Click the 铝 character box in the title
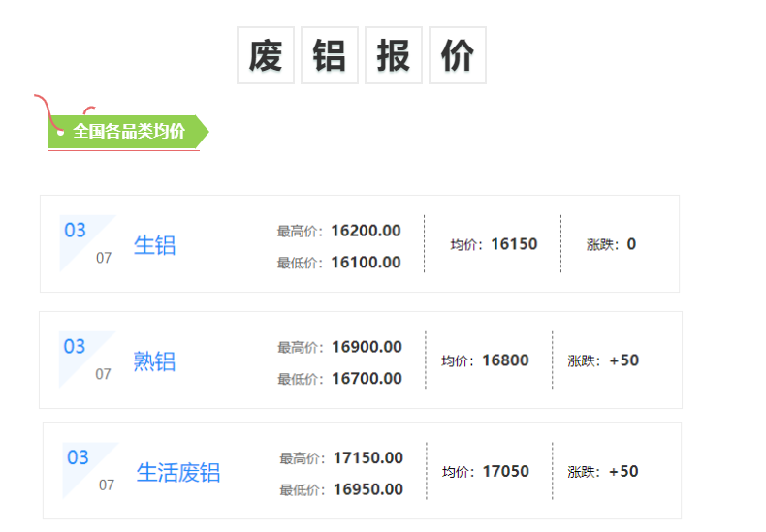This screenshot has height=532, width=766. [330, 55]
